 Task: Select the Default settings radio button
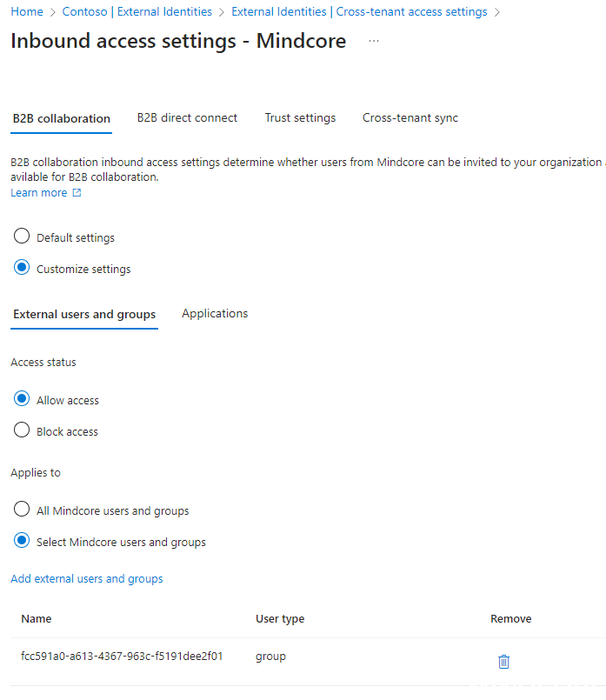tap(23, 237)
